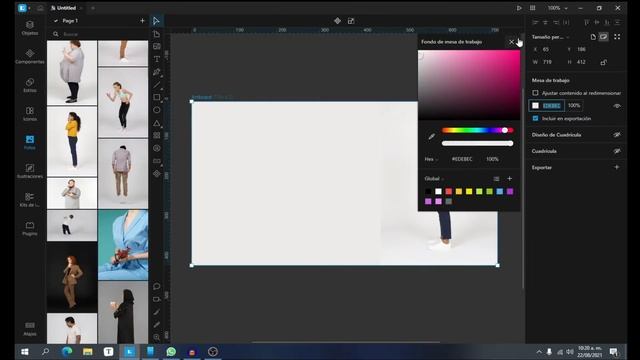The width and height of the screenshot is (640, 360).
Task: Toggle artboard background color visibility eye
Action: (617, 106)
